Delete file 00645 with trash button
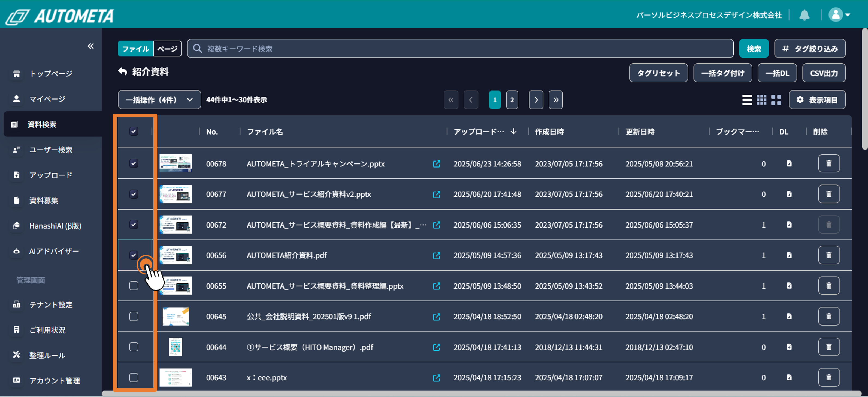Viewport: 868px width, 397px height. (x=828, y=316)
